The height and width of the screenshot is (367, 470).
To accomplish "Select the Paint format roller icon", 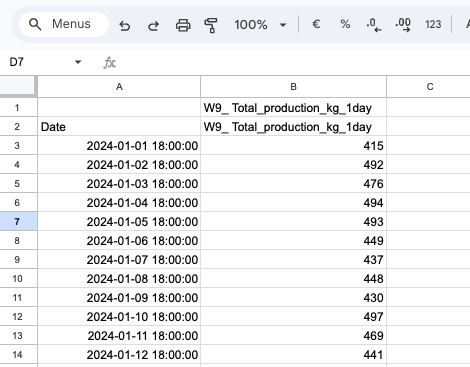I will click(211, 25).
